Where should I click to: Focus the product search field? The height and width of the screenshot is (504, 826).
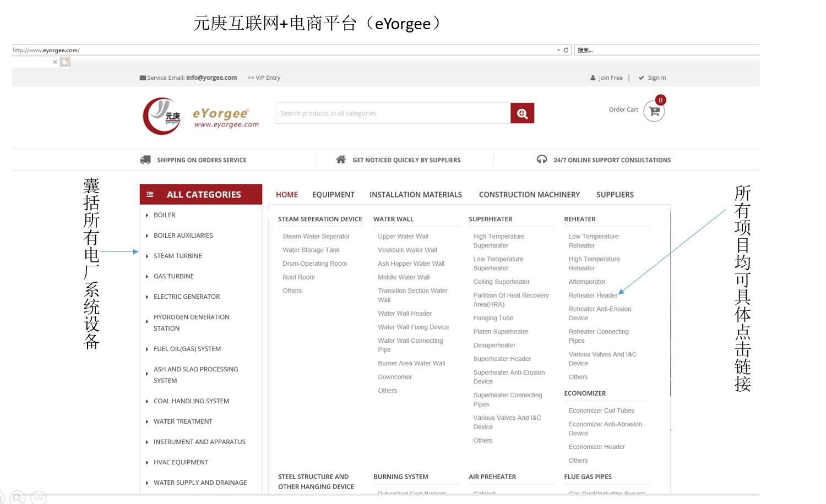tap(393, 113)
